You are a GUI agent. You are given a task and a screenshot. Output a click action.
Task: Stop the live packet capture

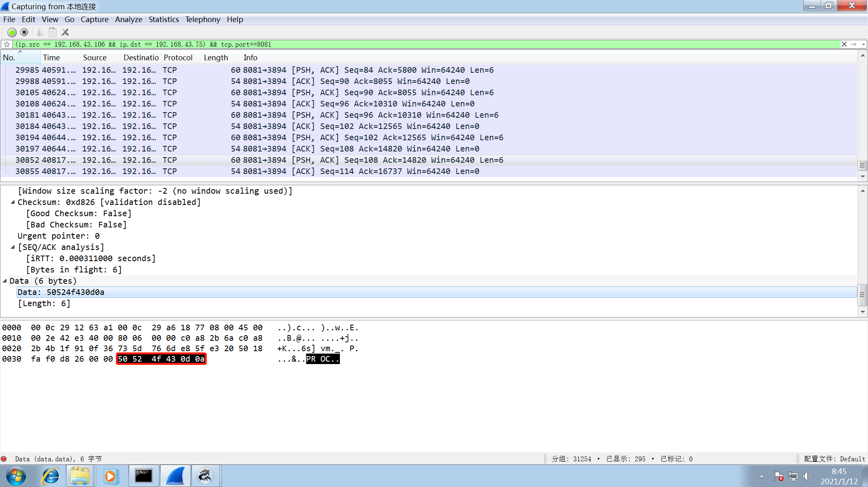(x=24, y=32)
